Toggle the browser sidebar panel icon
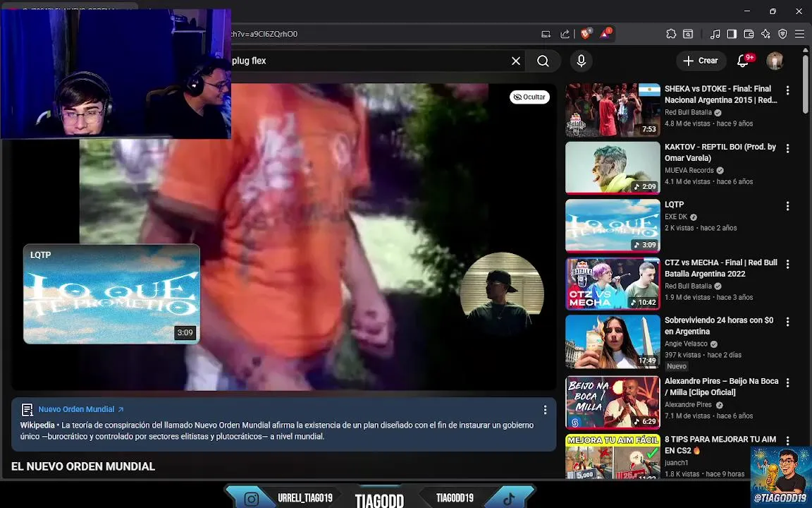Screen dimensions: 812x508 pyautogui.click(x=732, y=34)
